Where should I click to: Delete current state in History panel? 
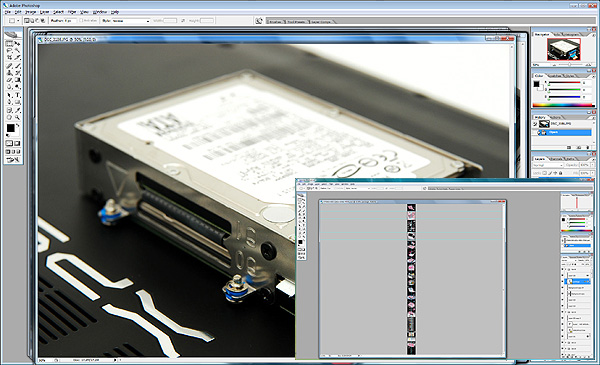588,147
